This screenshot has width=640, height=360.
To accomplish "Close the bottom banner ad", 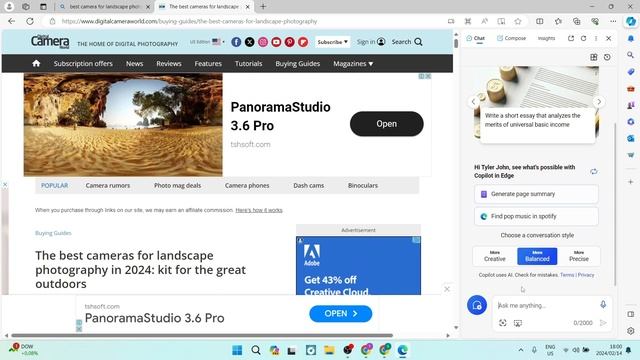I will (x=447, y=289).
